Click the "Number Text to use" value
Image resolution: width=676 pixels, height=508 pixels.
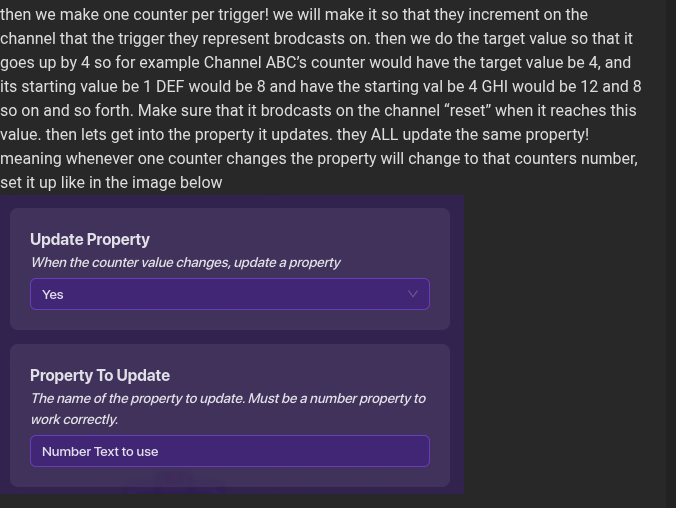(100, 451)
